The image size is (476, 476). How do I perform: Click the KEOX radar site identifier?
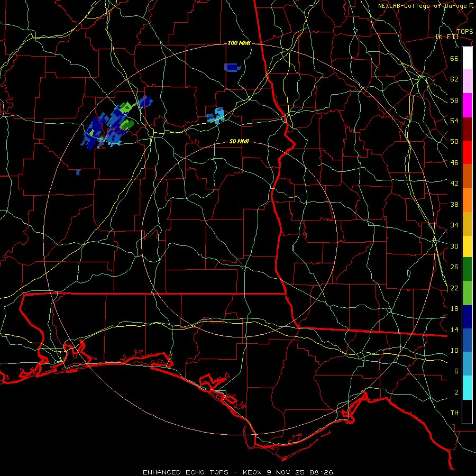tap(253, 472)
